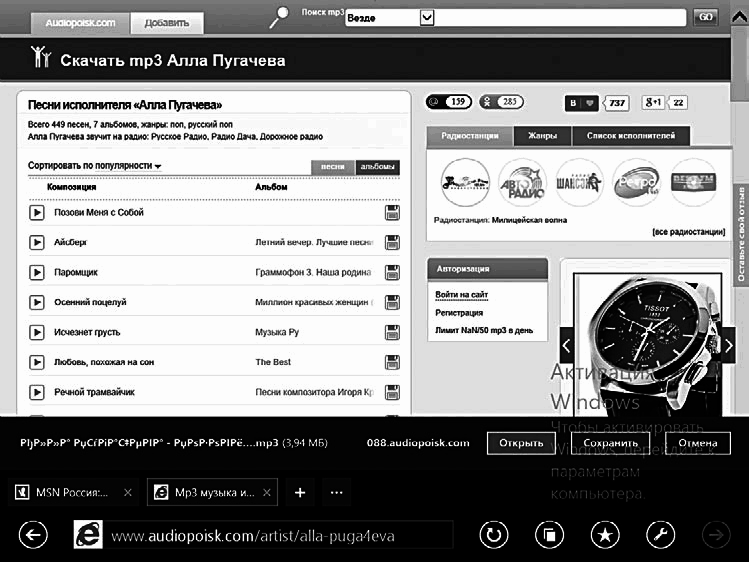Click the Internet Explorer site icon

point(88,535)
